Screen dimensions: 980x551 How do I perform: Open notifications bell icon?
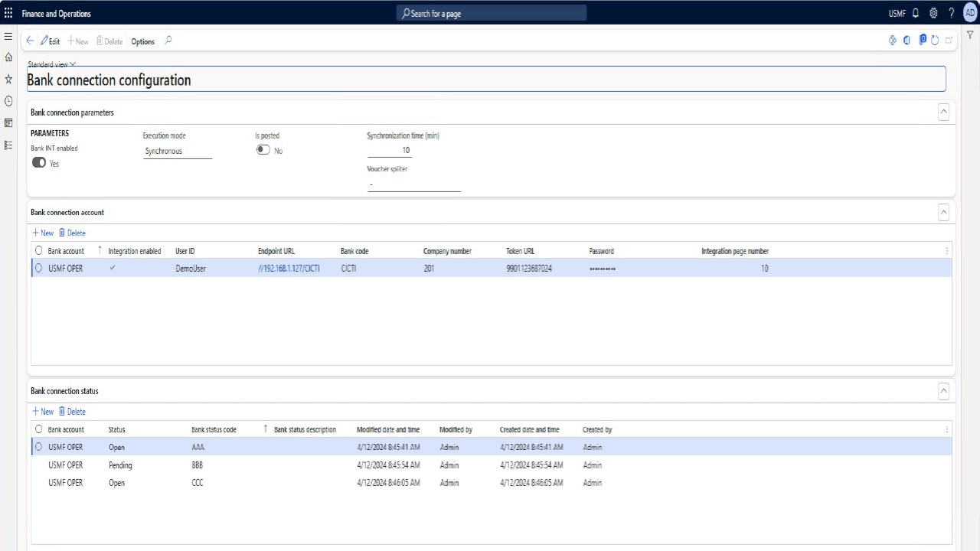916,13
